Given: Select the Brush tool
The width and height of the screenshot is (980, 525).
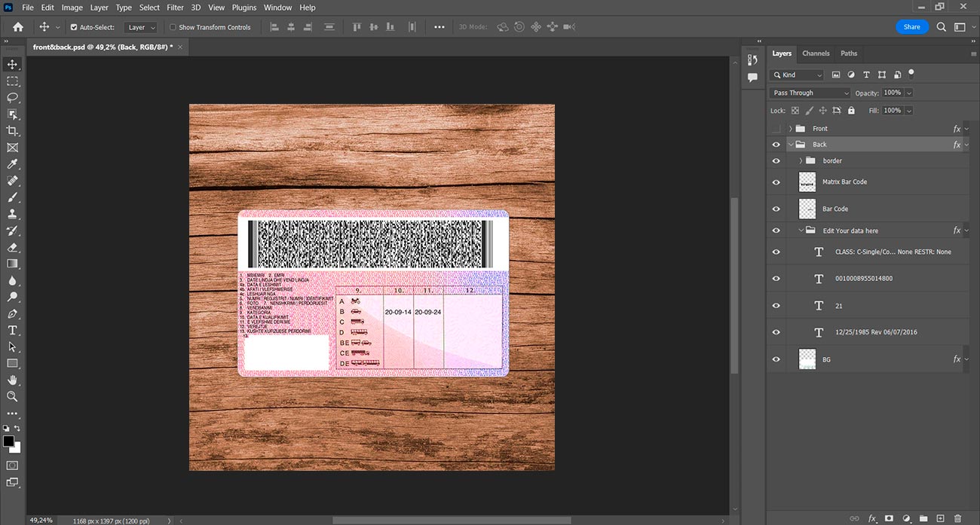Looking at the screenshot, I should pos(12,197).
